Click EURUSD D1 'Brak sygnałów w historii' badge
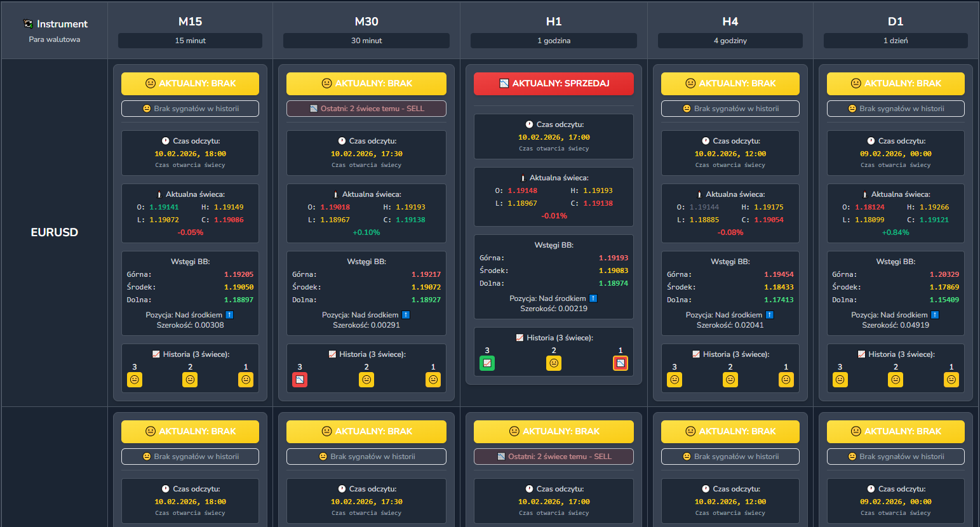The height and width of the screenshot is (527, 980). [x=896, y=109]
